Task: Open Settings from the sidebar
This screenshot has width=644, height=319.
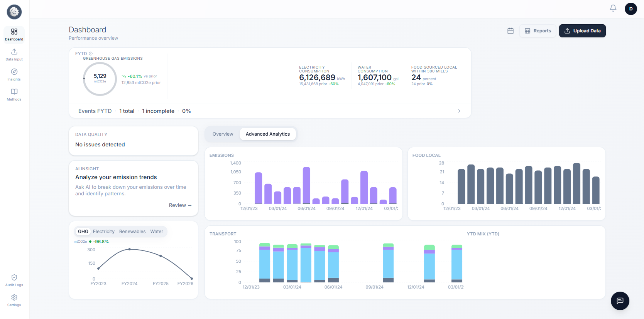Action: click(14, 301)
